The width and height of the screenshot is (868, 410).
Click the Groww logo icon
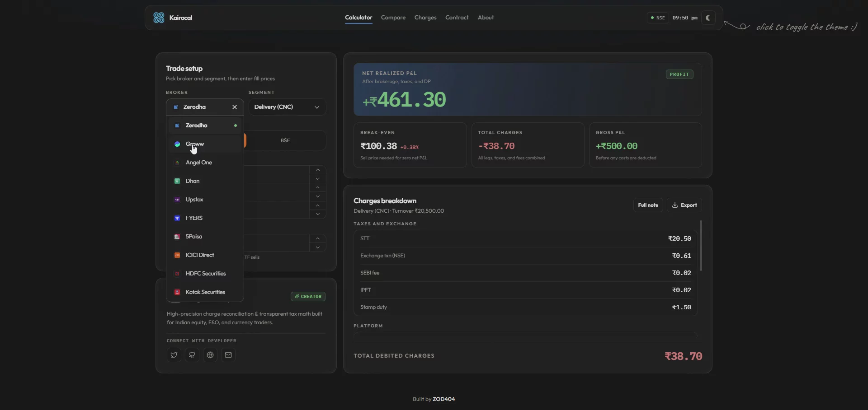(177, 144)
